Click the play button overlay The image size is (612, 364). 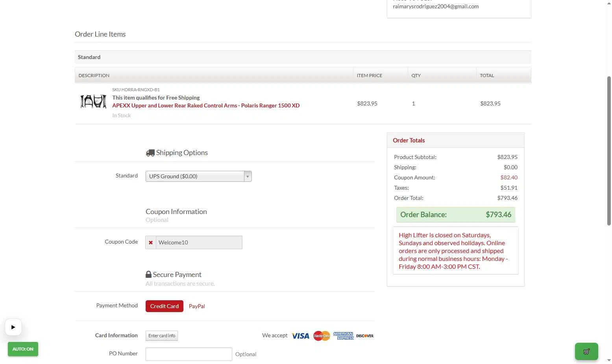[13, 327]
